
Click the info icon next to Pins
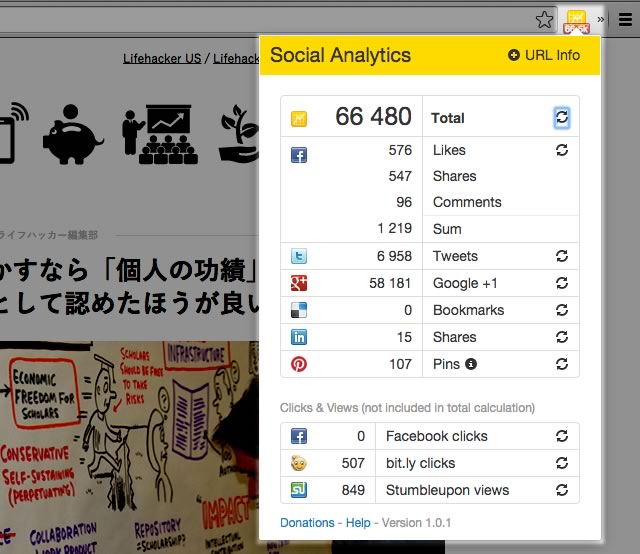pos(471,364)
